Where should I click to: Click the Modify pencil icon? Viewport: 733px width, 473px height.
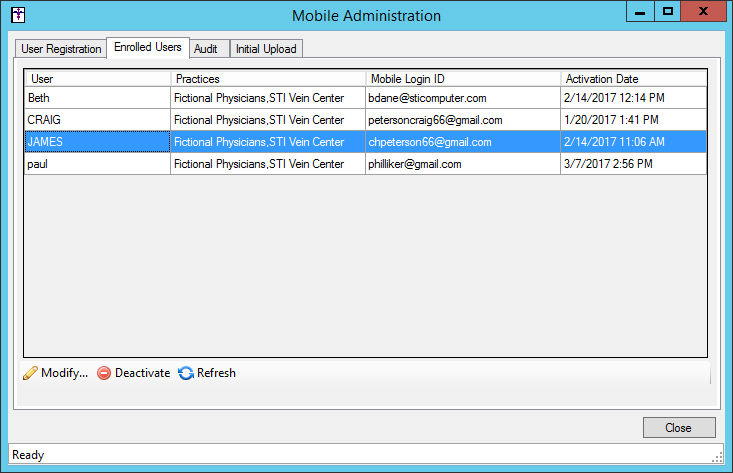point(30,374)
